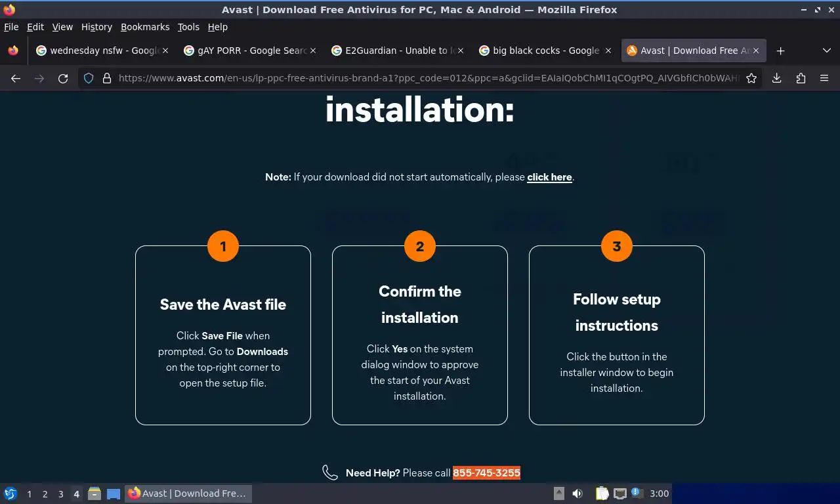840x504 pixels.
Task: Open the volume speaker tray icon
Action: tap(577, 493)
